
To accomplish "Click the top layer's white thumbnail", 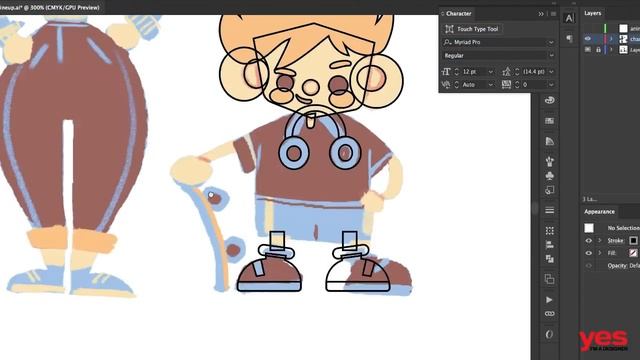I will (x=623, y=28).
